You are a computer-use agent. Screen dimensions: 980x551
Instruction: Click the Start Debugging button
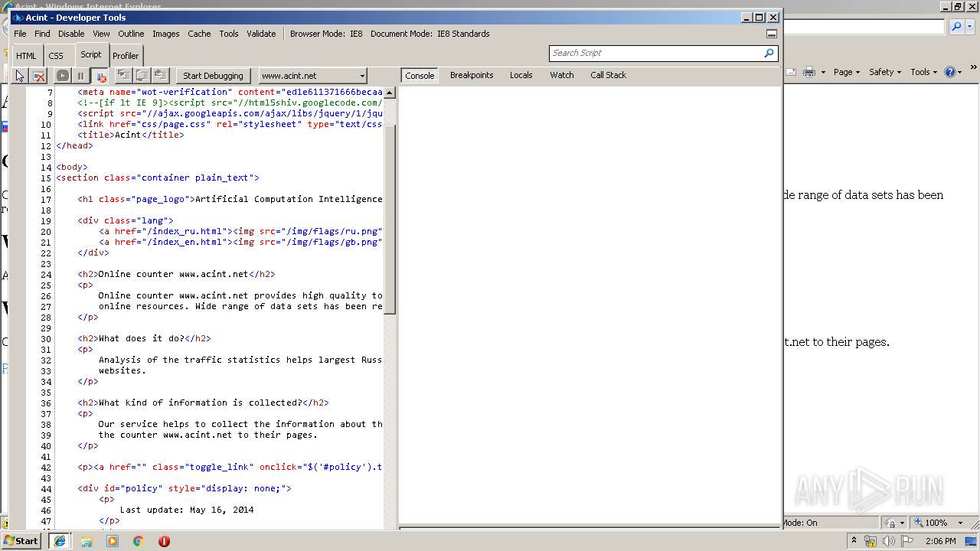213,76
